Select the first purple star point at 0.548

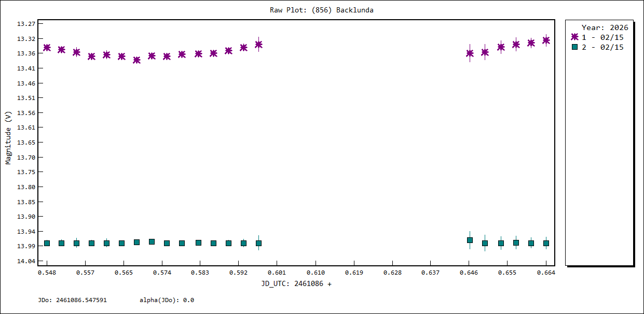(47, 48)
